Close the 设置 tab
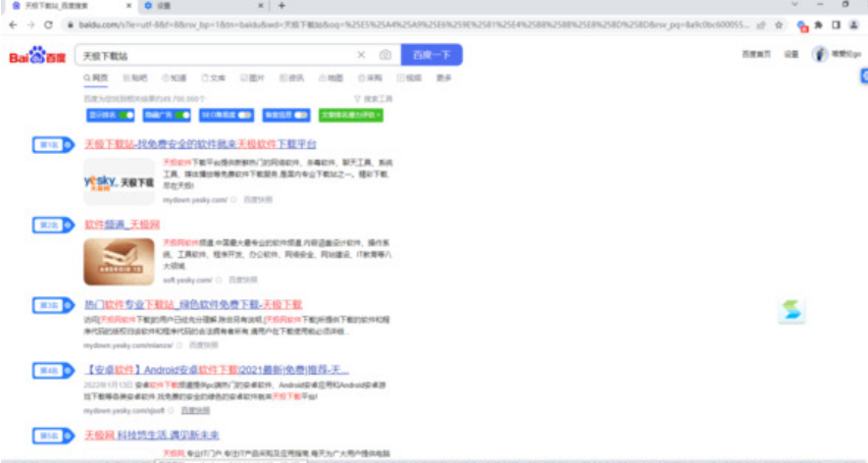868x463 pixels. pyautogui.click(x=261, y=6)
